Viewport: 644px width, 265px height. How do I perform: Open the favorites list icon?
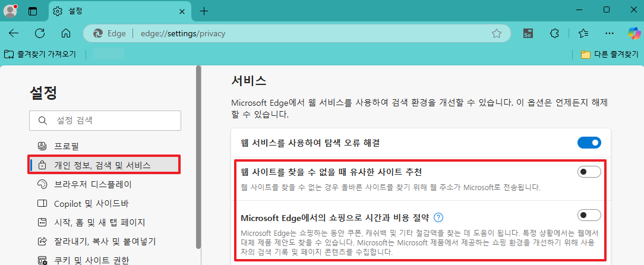583,33
